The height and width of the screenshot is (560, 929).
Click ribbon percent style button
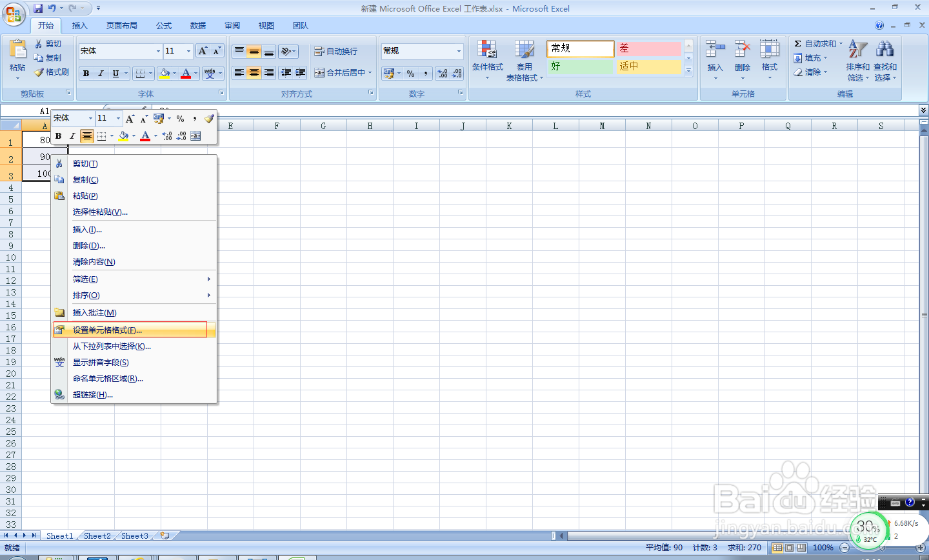[411, 74]
